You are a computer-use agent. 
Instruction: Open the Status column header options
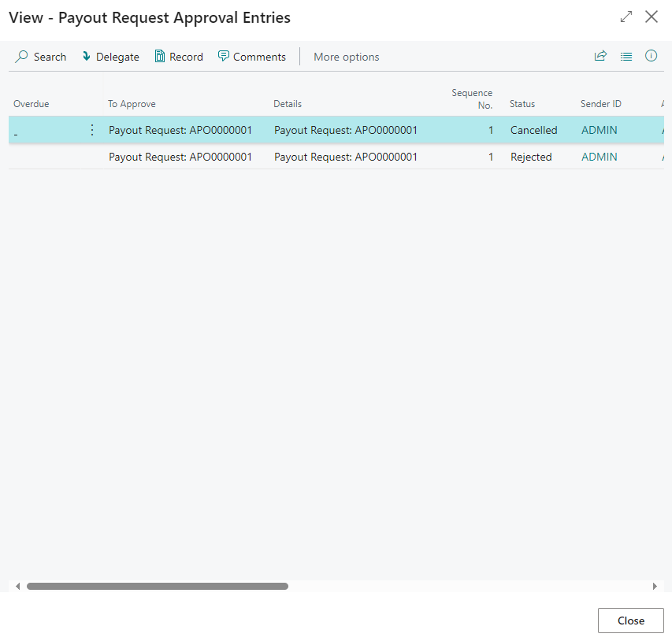pyautogui.click(x=522, y=103)
